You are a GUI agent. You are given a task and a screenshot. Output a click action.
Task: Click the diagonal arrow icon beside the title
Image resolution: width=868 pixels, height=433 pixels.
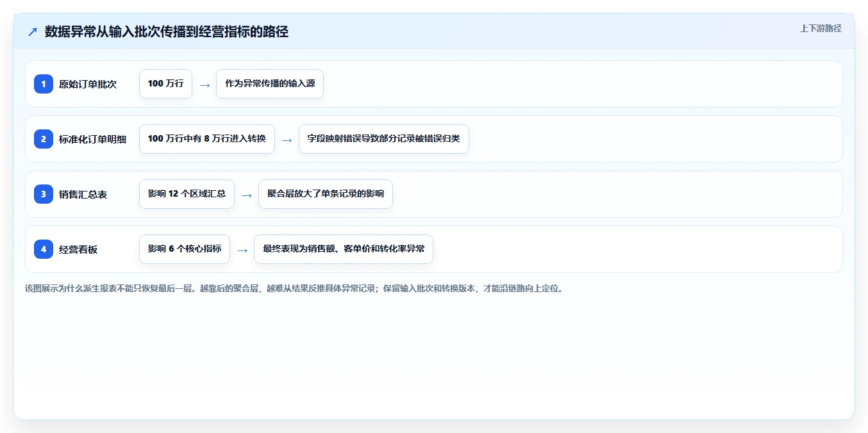(x=33, y=31)
